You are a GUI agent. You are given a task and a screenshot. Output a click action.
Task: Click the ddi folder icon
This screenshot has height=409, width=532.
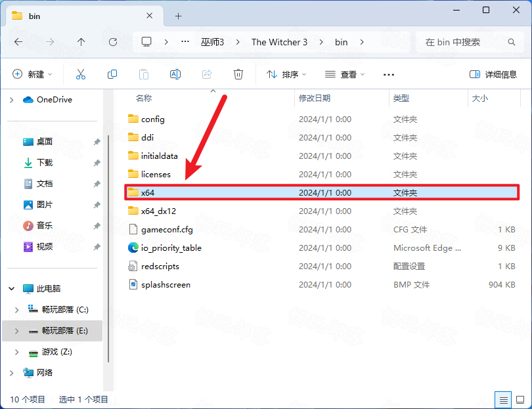tap(133, 137)
